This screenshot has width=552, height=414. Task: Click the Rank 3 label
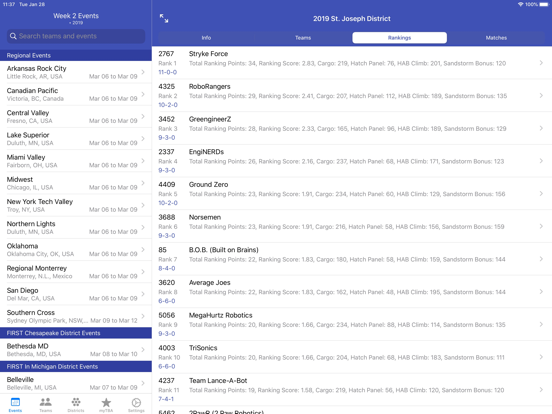click(x=168, y=129)
